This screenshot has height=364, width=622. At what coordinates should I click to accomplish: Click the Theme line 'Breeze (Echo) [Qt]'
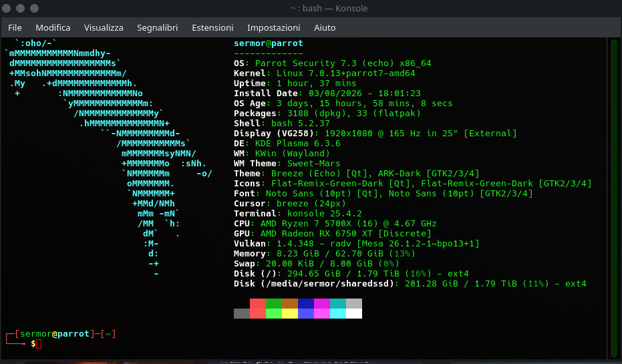coord(319,174)
